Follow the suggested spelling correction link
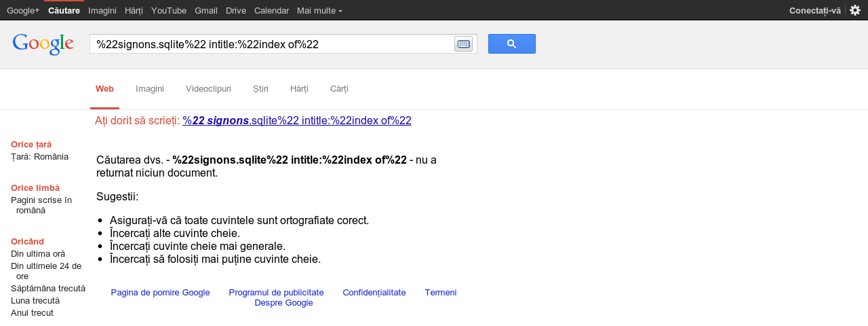The width and height of the screenshot is (868, 326). click(297, 121)
